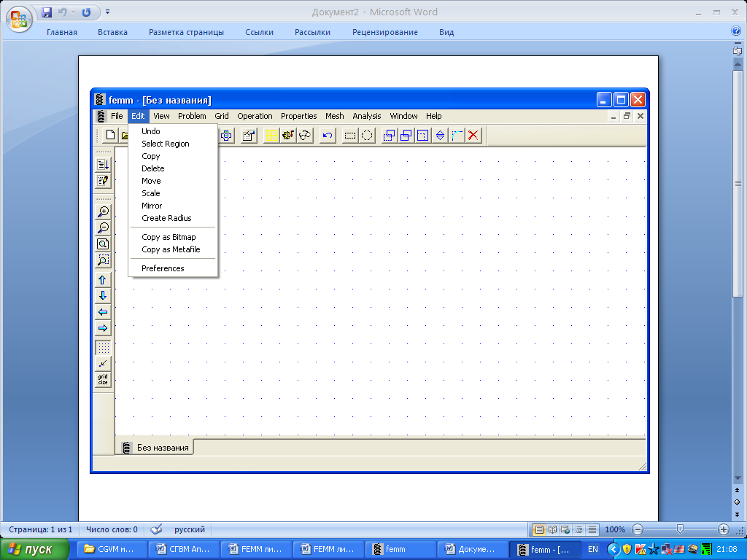747x560 pixels.
Task: Click the yellow mesh generation icon
Action: [271, 136]
